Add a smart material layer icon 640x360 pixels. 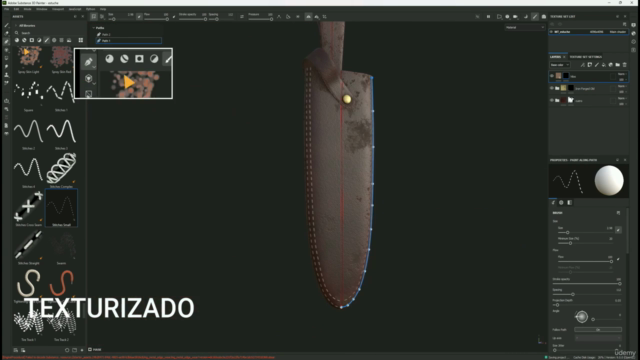[611, 65]
